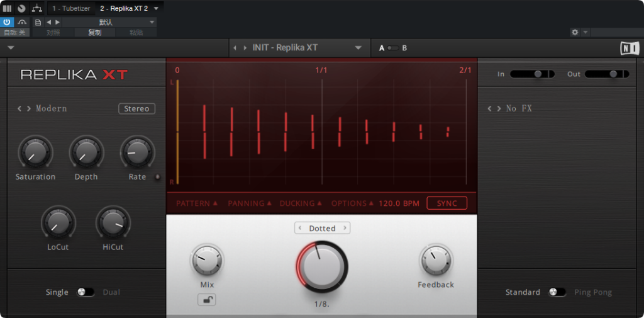The height and width of the screenshot is (318, 644).
Task: Open the 默认 preset dropdown
Action: coord(109,22)
